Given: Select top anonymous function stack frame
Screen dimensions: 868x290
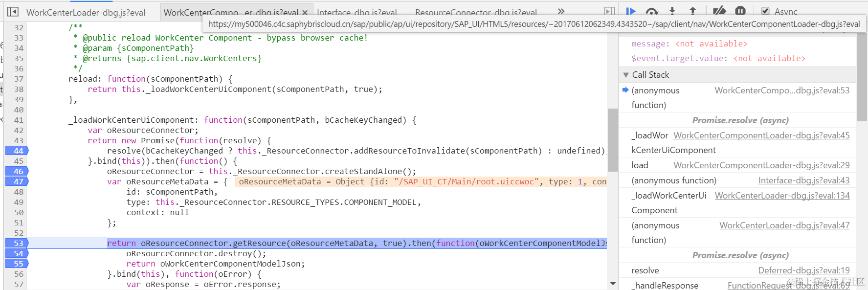Looking at the screenshot, I should pos(738,97).
